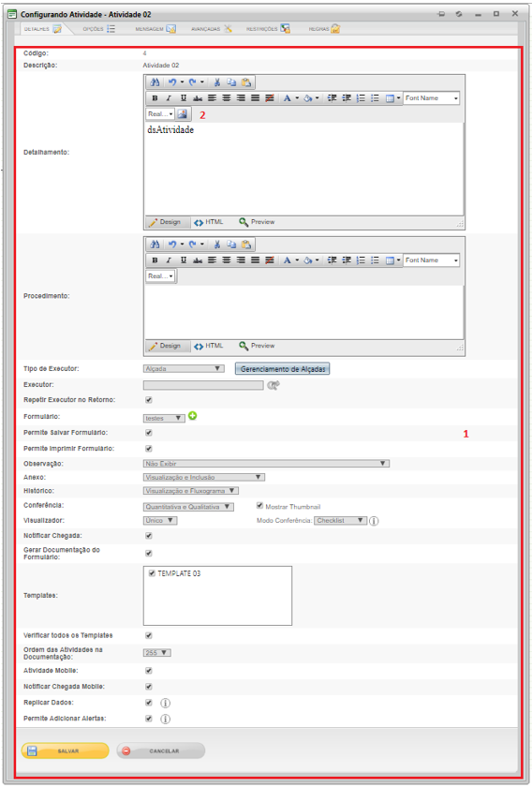The image size is (532, 787).
Task: Uncheck Repetir Executor no Retorno
Action: (x=149, y=400)
